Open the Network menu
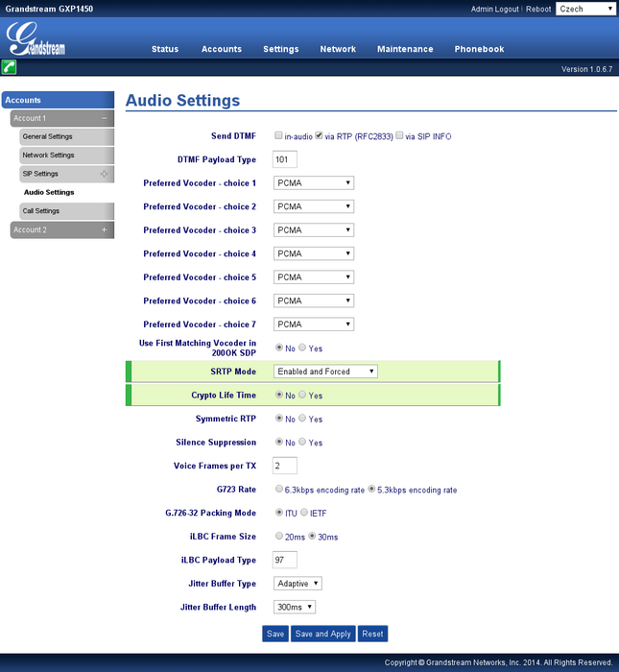 pos(338,49)
